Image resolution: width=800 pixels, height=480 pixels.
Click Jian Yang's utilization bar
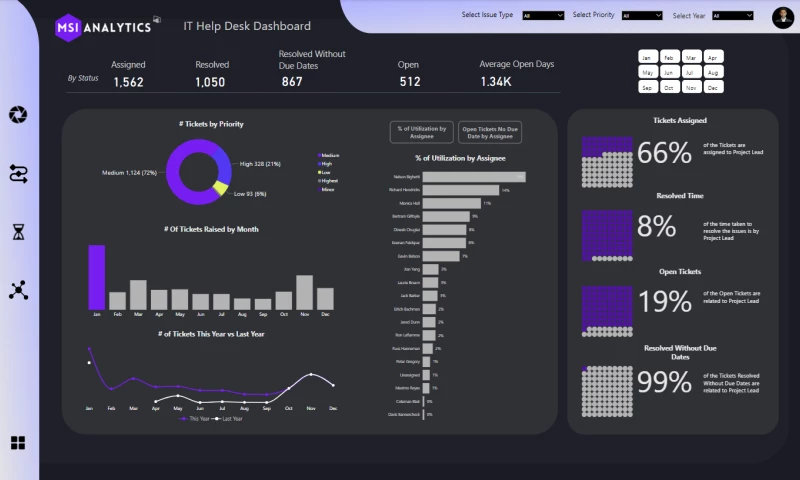point(430,269)
